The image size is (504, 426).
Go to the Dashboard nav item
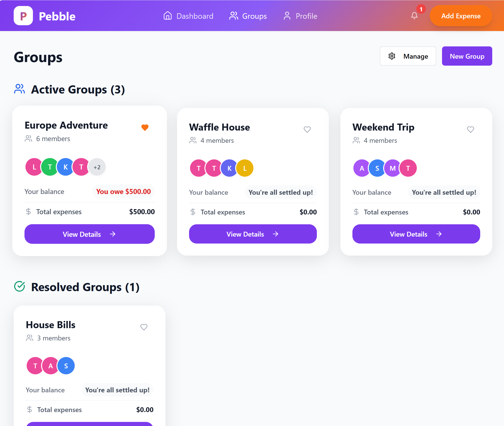tap(188, 16)
